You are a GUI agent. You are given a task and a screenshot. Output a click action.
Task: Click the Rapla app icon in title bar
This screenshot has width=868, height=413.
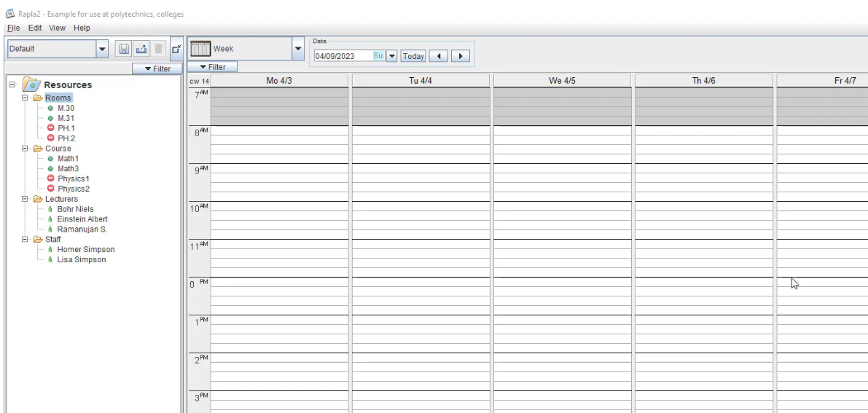(10, 14)
